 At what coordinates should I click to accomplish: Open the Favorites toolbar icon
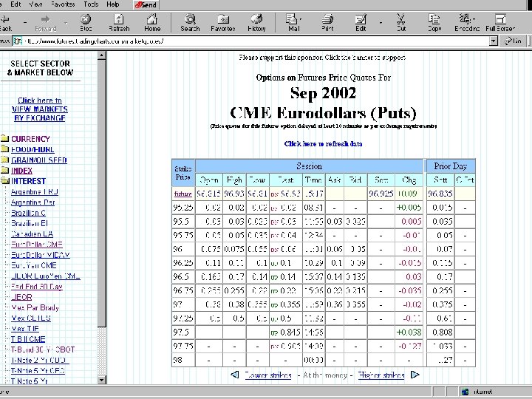pyautogui.click(x=223, y=23)
